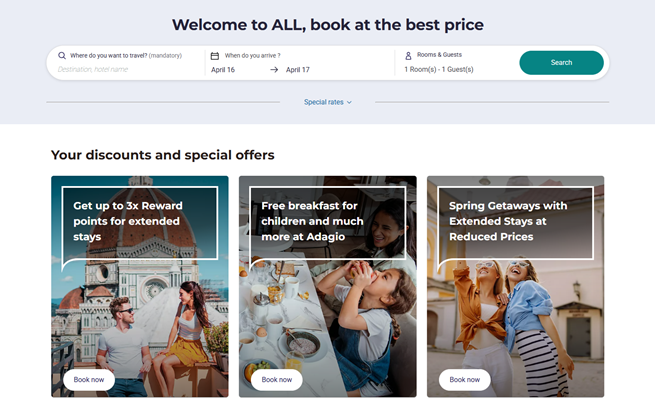The width and height of the screenshot is (655, 407).
Task: Click the 'When do you arrive ?' label
Action: (x=252, y=56)
